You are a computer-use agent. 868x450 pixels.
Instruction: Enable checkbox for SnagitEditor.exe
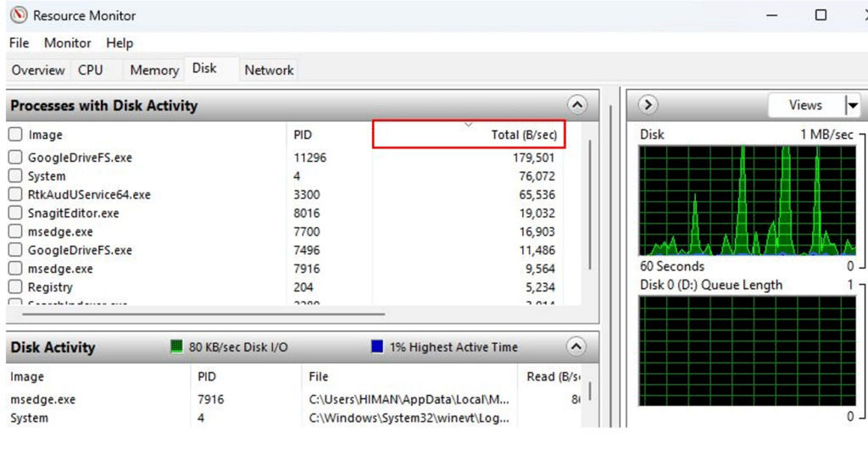[15, 214]
